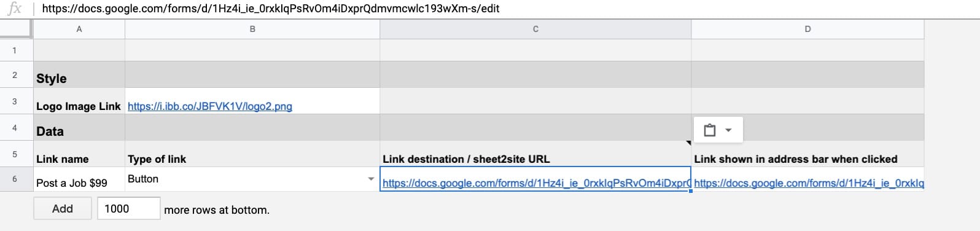Open the logo2.png image link
Viewport: 980px width, 231px height.
(x=210, y=106)
